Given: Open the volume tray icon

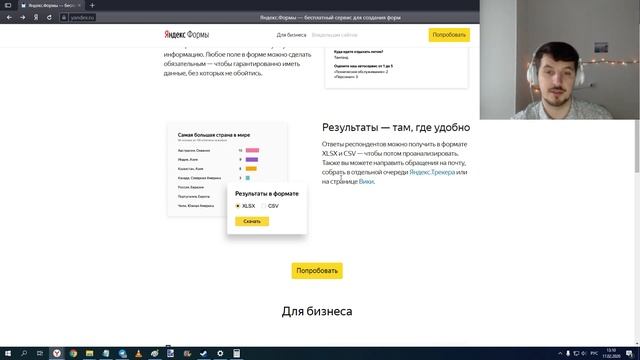Looking at the screenshot, I should [584, 353].
